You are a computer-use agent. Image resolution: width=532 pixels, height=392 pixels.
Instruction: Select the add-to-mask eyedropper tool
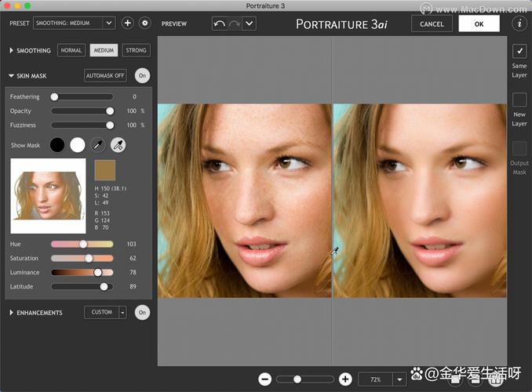coord(118,145)
